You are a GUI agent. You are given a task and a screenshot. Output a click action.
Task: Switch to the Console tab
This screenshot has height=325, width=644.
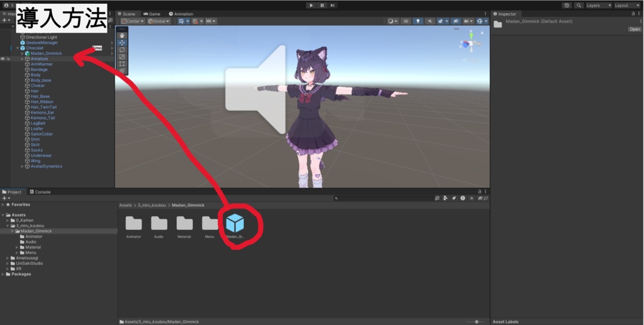click(x=40, y=191)
